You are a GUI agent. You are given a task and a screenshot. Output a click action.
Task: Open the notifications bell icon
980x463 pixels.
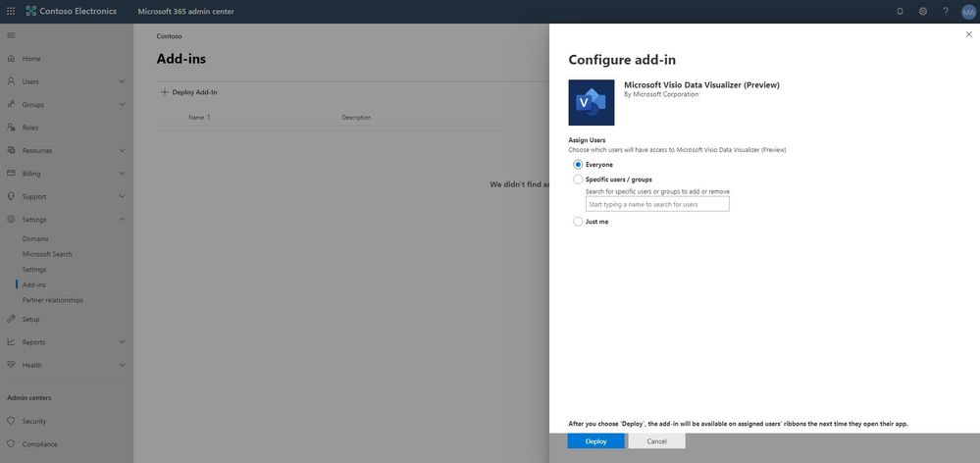(x=900, y=11)
